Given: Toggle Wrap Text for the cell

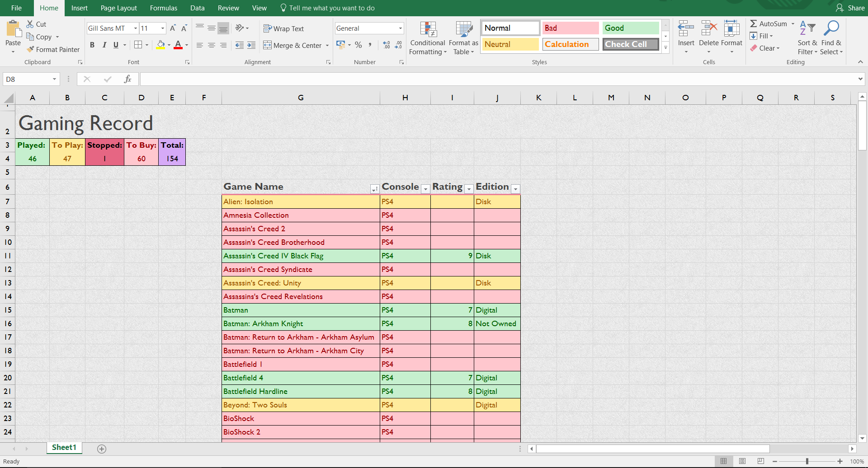Looking at the screenshot, I should tap(284, 28).
